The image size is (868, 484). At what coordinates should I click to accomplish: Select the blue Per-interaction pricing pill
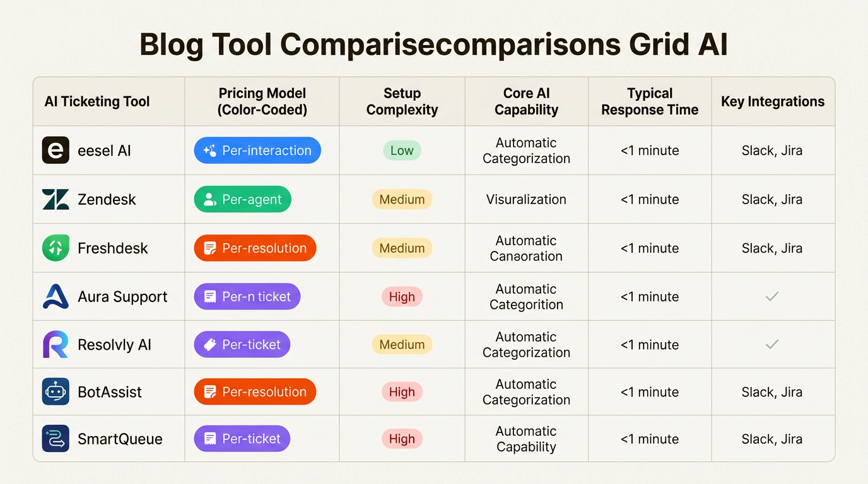click(x=257, y=151)
